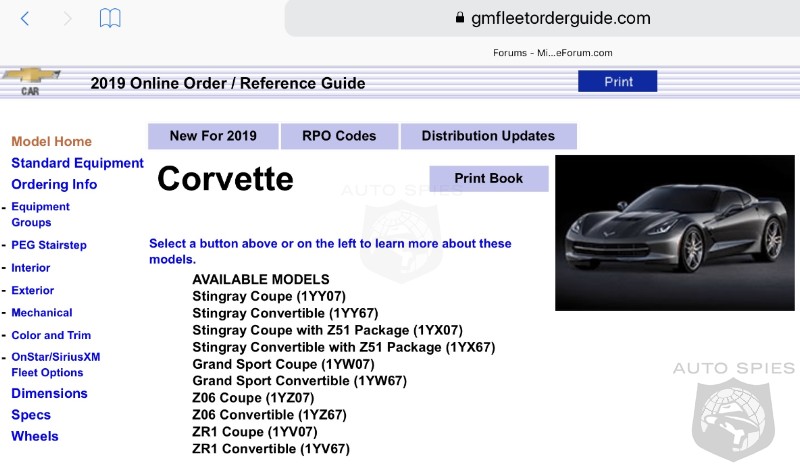Screen dimensions: 800x469
Task: Open the bookmarks book icon
Action: pyautogui.click(x=110, y=18)
